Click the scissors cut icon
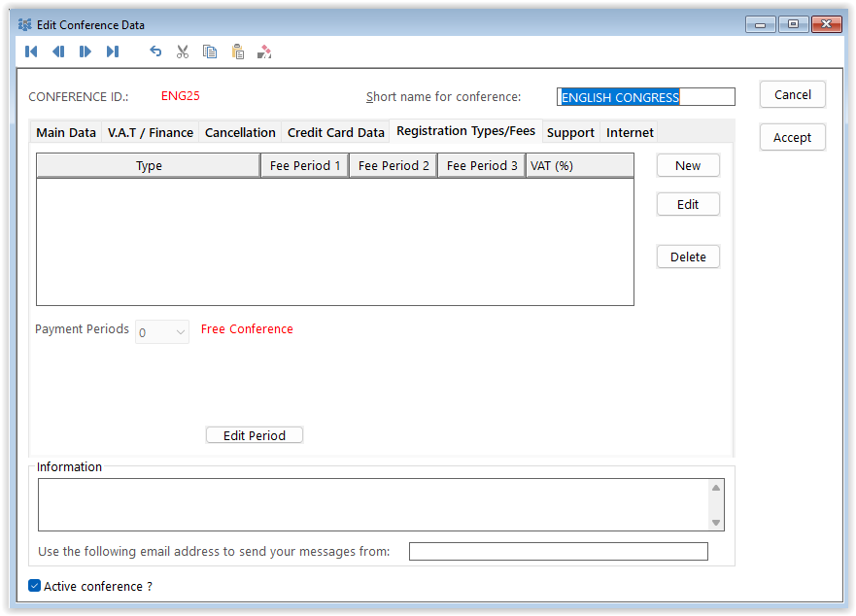The height and width of the screenshot is (616, 856). click(183, 51)
